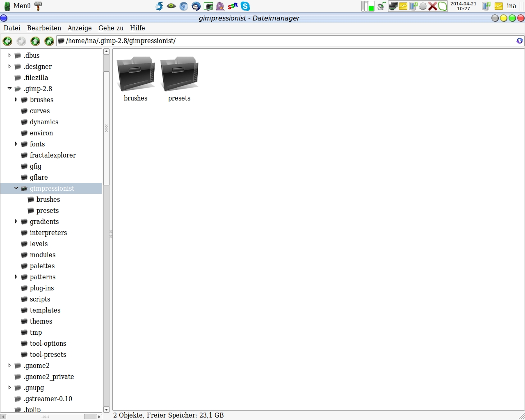
Task: Expand the fonts folder in the tree
Action: pos(16,144)
